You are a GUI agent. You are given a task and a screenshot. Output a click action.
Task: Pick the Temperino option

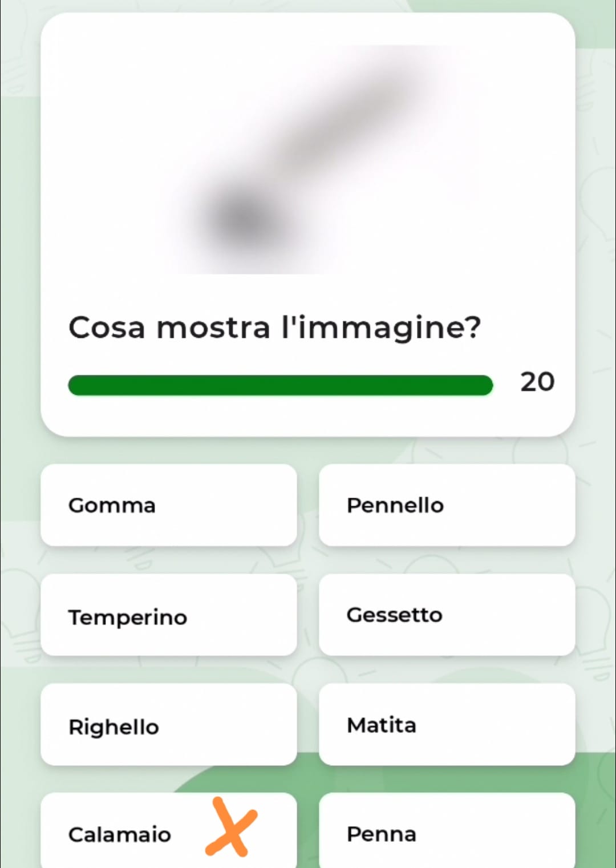pyautogui.click(x=168, y=615)
